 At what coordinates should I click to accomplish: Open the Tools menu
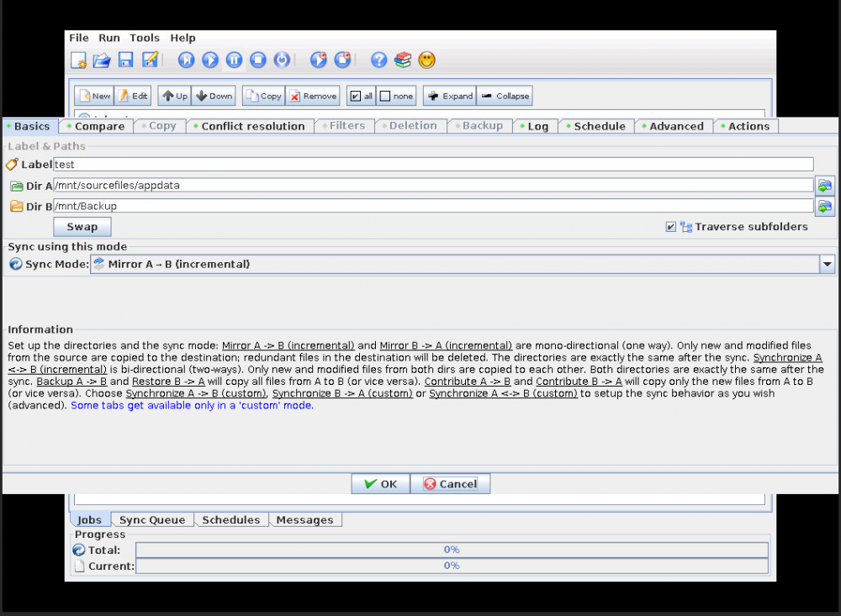click(145, 38)
